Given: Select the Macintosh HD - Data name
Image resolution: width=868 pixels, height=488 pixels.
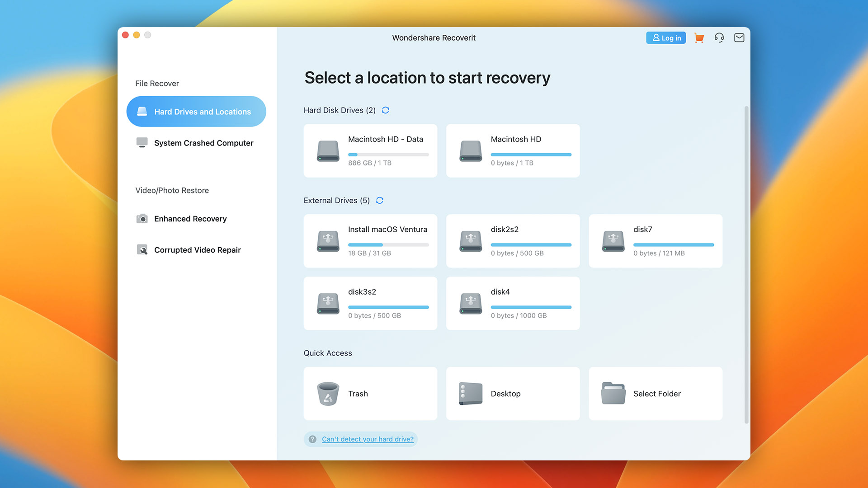Looking at the screenshot, I should [x=386, y=139].
